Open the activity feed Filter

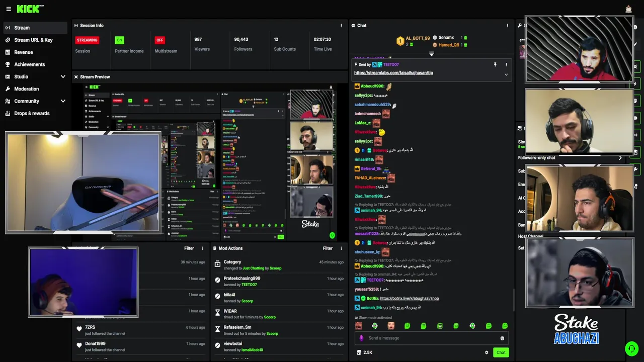tap(189, 248)
